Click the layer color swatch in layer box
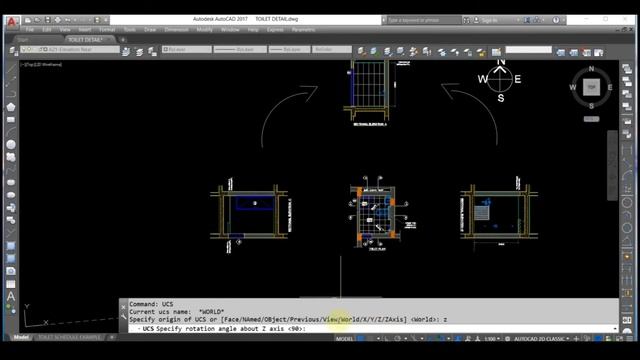This screenshot has width=640, height=360. coord(46,49)
